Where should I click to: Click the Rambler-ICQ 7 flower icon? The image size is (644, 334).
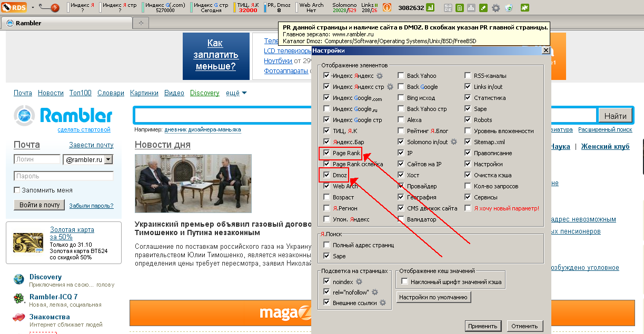click(x=19, y=299)
